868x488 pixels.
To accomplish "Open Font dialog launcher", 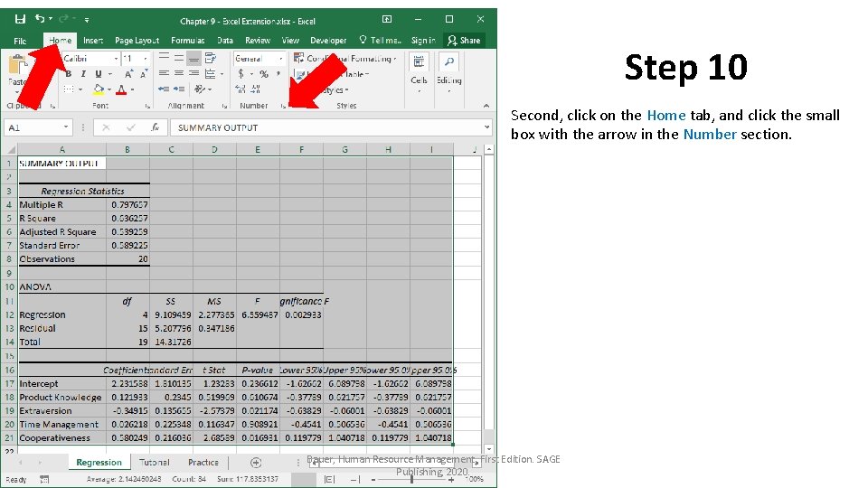I will click(147, 106).
